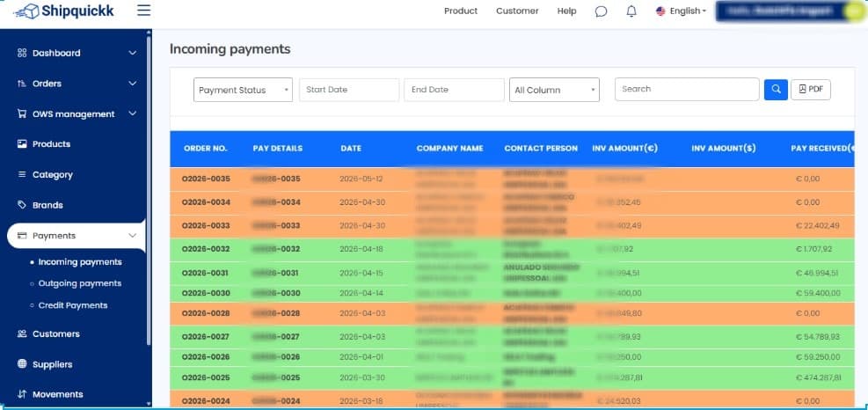868x410 pixels.
Task: Sort by ORDER NO. column header
Action: tap(206, 149)
